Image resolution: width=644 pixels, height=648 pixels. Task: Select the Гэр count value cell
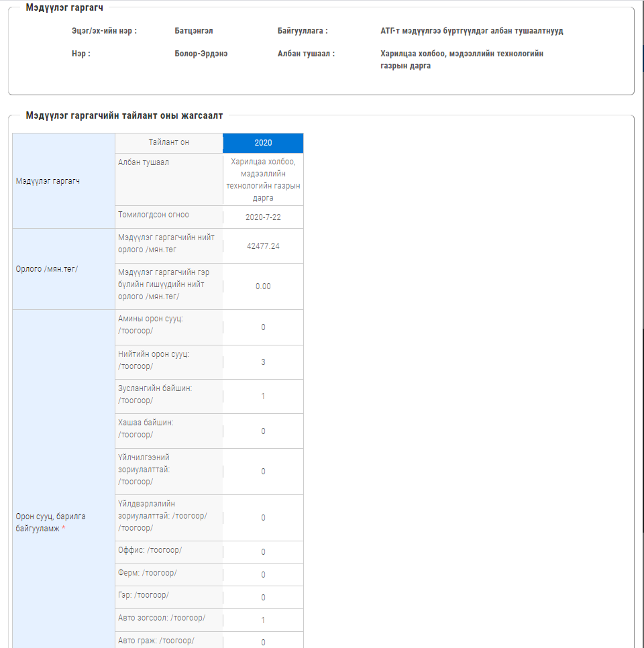coord(263,598)
